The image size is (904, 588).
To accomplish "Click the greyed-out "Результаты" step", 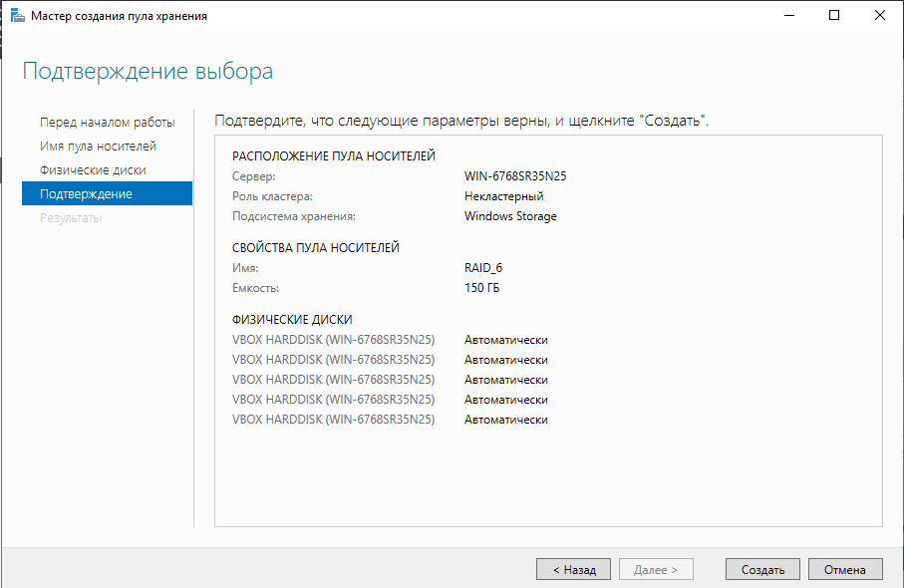I will (x=70, y=218).
